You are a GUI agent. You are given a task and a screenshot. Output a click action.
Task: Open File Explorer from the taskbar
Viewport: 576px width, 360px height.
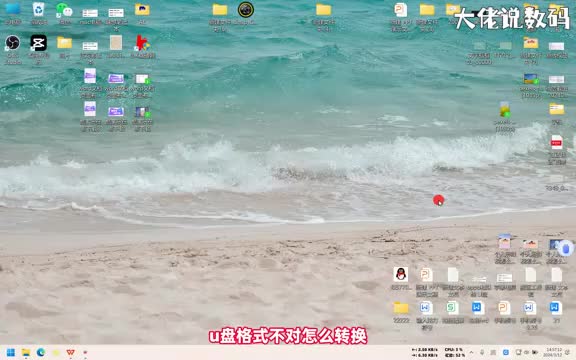[x=26, y=353]
